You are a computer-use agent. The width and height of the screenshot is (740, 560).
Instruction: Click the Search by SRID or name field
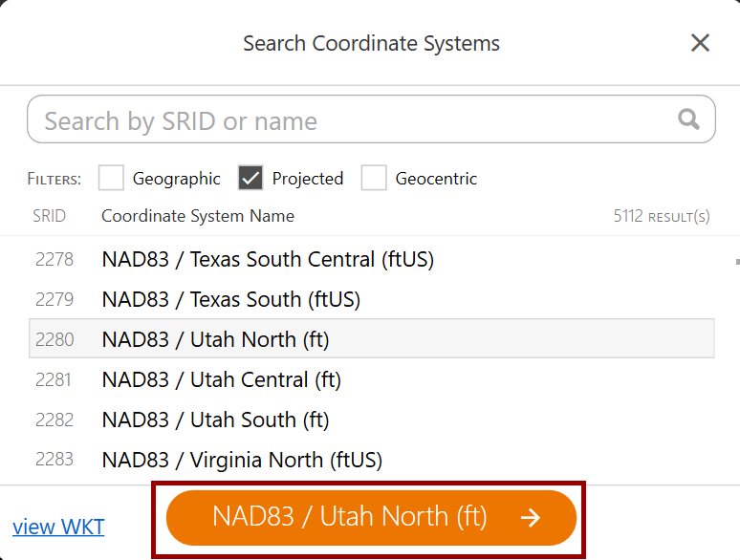pos(354,120)
